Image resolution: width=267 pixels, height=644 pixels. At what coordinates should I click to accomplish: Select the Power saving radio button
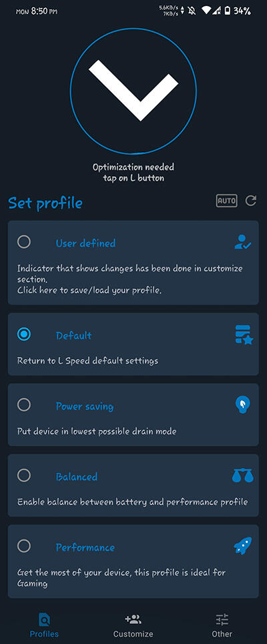24,405
